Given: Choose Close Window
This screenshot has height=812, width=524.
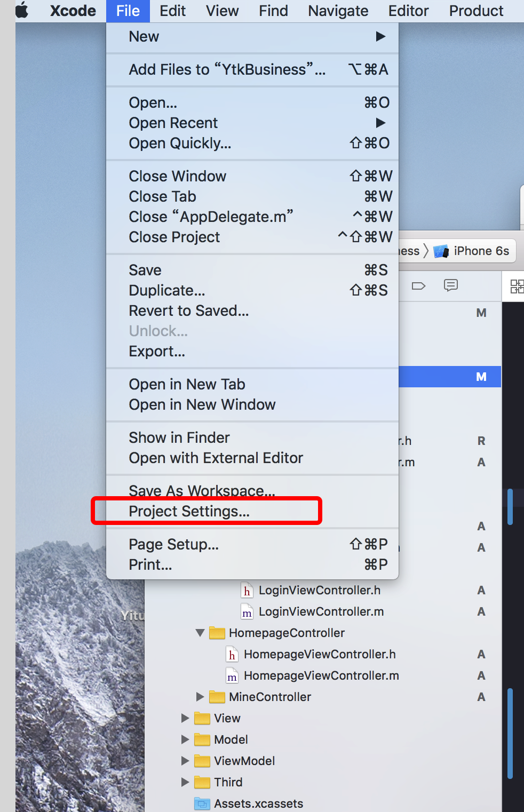Looking at the screenshot, I should pos(252,176).
